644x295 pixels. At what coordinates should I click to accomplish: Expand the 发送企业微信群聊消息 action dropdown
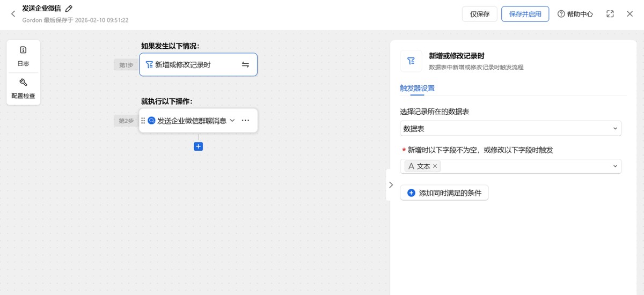232,121
